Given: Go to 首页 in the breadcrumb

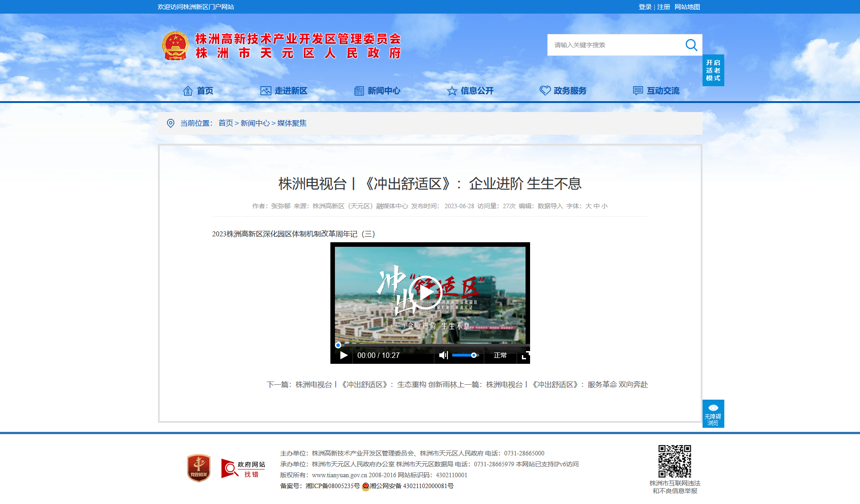Looking at the screenshot, I should 226,123.
